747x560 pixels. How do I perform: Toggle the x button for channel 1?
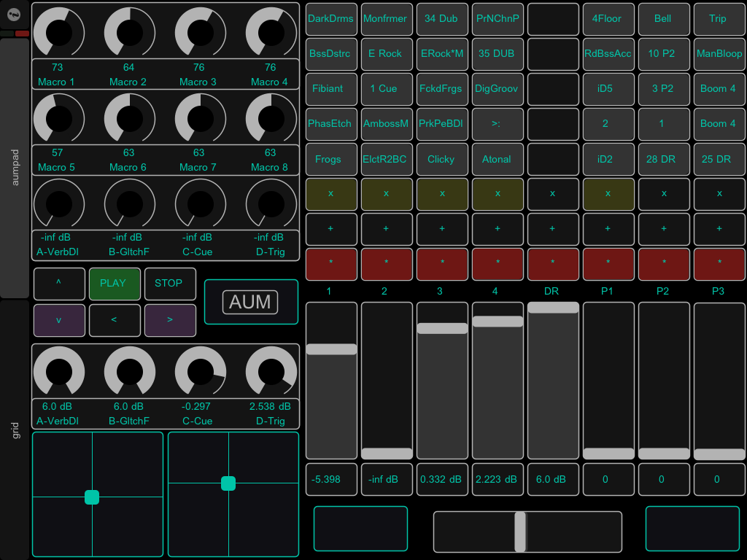point(331,194)
